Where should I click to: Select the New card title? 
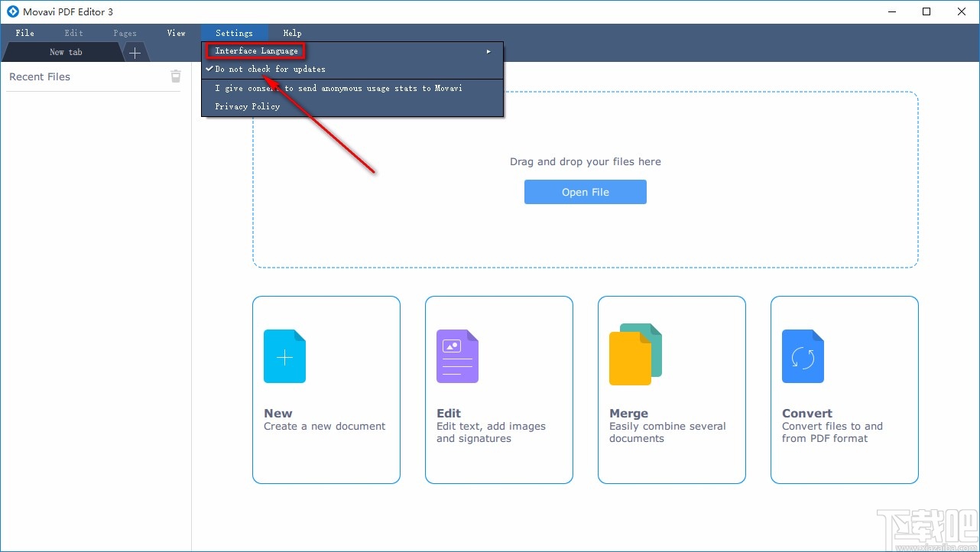[278, 413]
